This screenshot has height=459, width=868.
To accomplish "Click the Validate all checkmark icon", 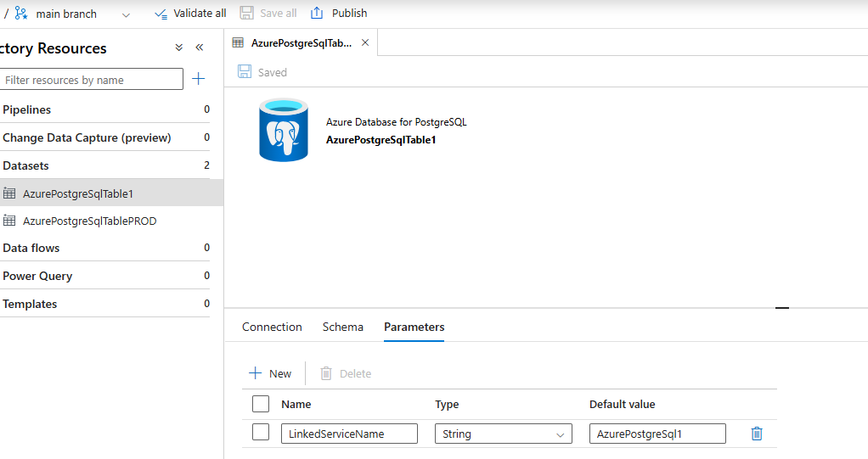I will point(161,14).
